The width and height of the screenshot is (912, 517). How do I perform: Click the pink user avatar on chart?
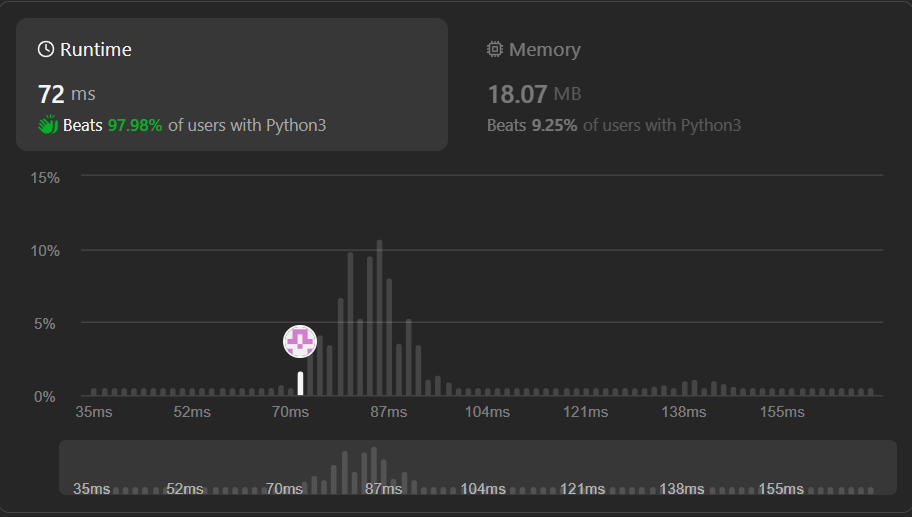click(x=300, y=342)
